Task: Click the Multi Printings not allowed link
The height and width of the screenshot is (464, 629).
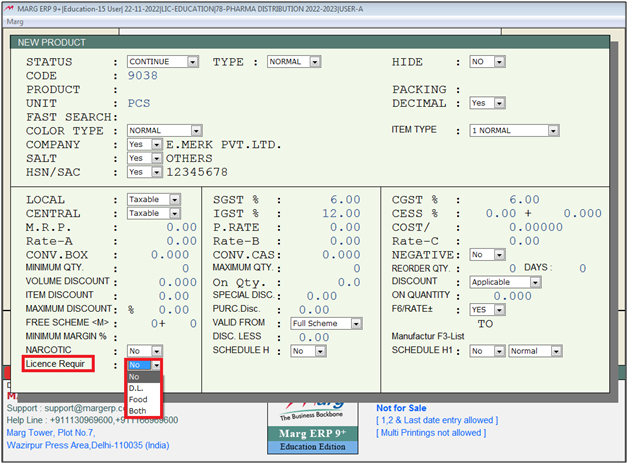Action: 431,433
